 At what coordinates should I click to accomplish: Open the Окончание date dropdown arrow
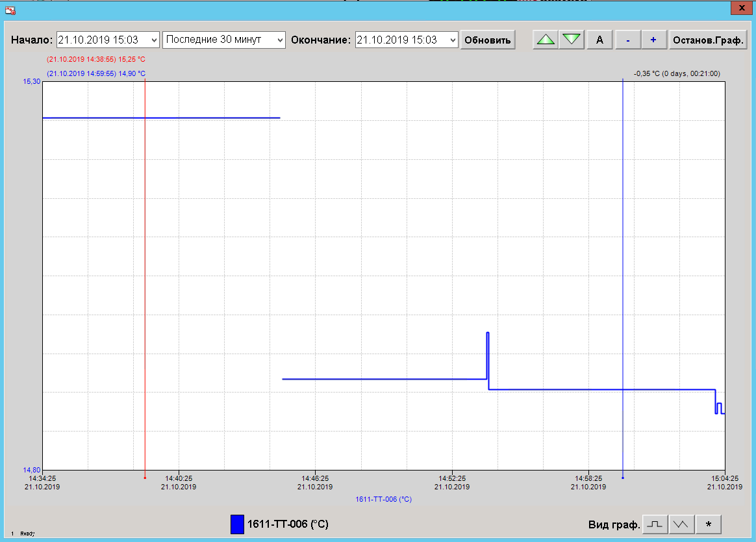(x=453, y=40)
